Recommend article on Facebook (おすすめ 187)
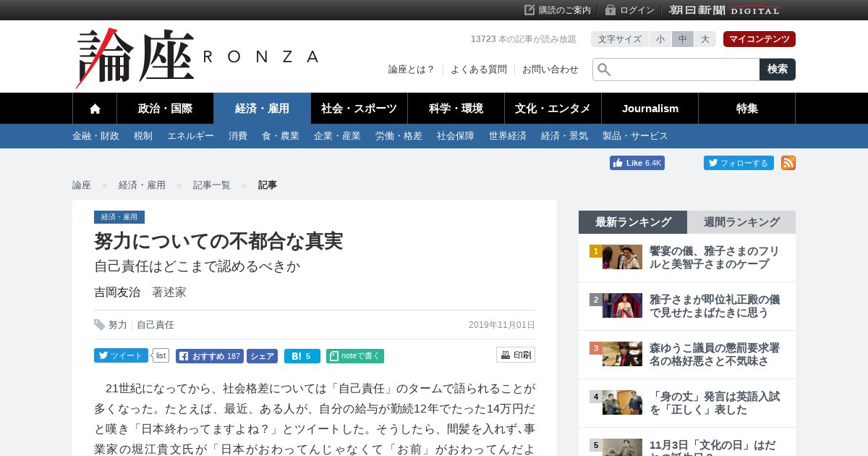The width and height of the screenshot is (868, 456). tap(210, 356)
